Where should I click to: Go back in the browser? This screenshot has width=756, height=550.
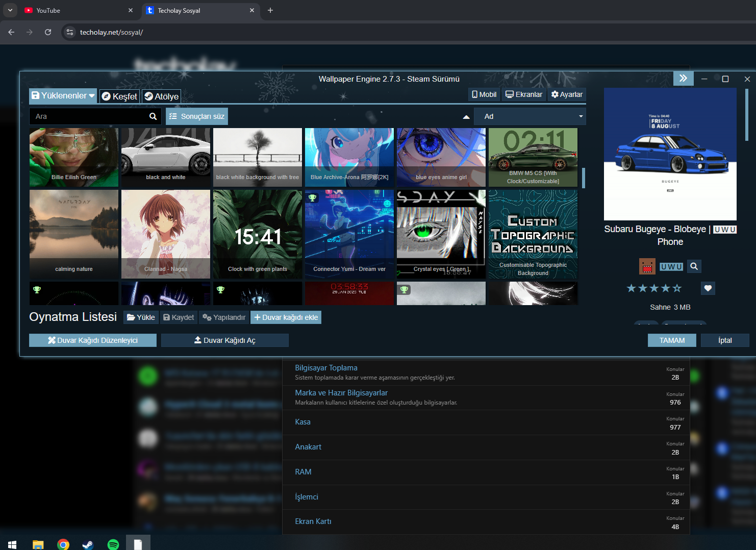[11, 32]
